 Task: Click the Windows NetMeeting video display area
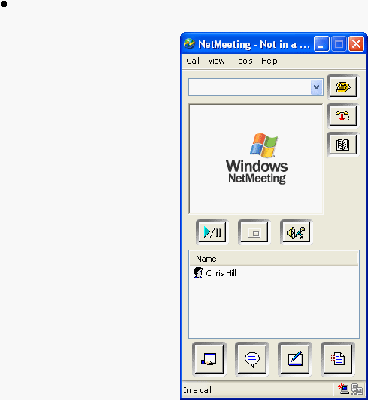coord(256,159)
